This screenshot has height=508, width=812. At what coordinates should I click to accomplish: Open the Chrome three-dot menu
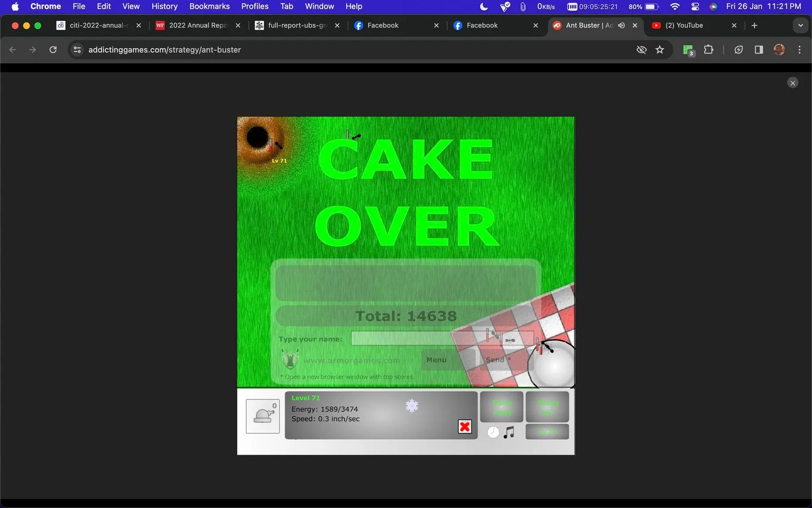point(799,50)
